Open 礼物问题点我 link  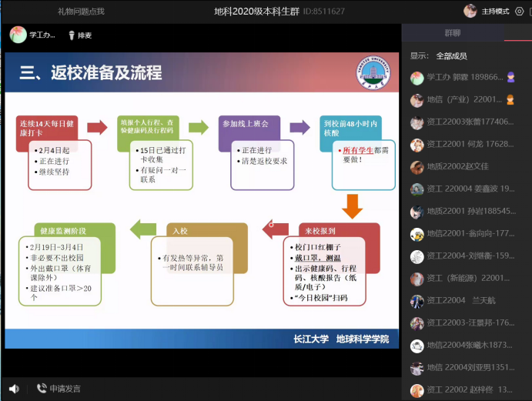(x=81, y=12)
